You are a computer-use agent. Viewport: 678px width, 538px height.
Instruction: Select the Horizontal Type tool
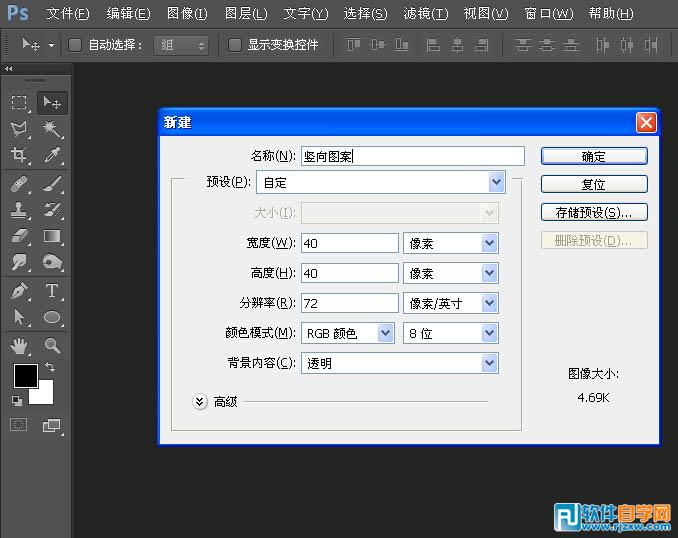52,291
